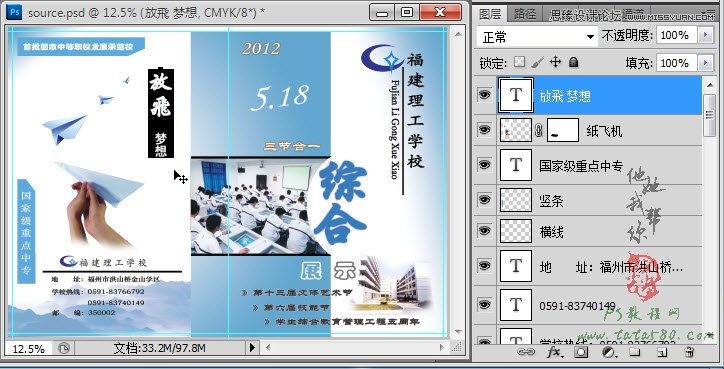Create a new group with the folder icon
Viewport: 724px width, 369px height.
635,352
